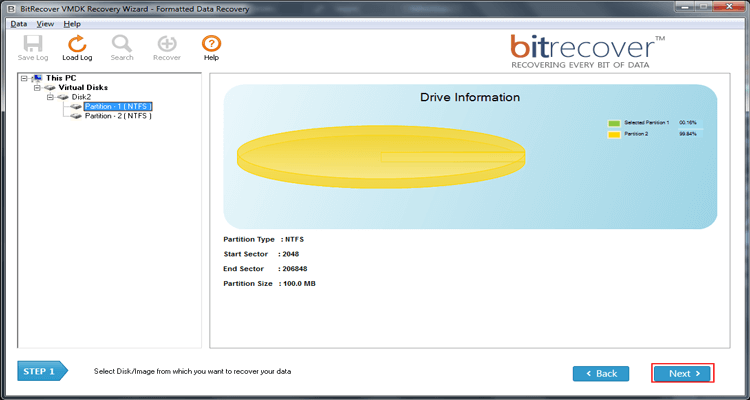750x400 pixels.
Task: Collapse the Virtual Disks tree node
Action: [x=37, y=88]
